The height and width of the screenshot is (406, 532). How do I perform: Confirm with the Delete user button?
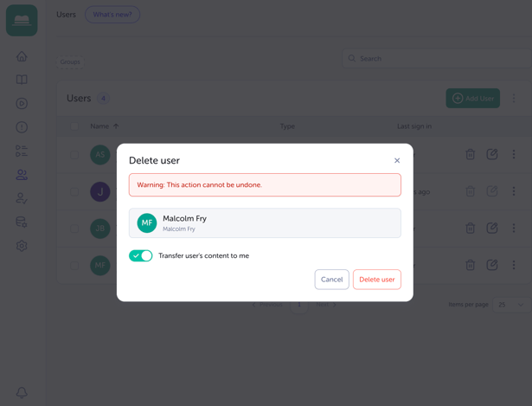pyautogui.click(x=377, y=280)
